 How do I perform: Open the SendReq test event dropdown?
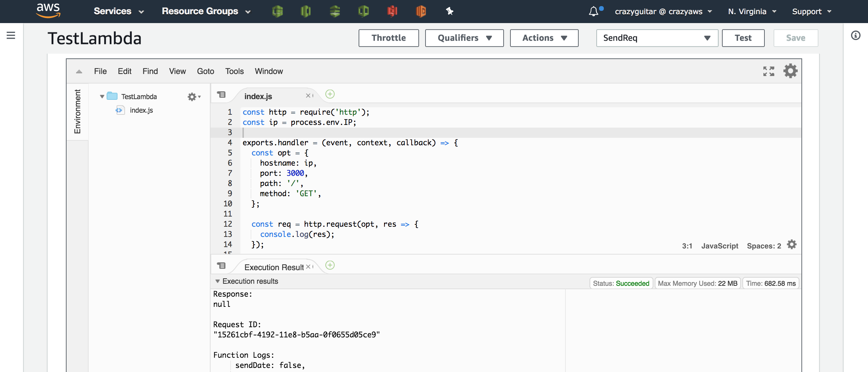click(657, 38)
